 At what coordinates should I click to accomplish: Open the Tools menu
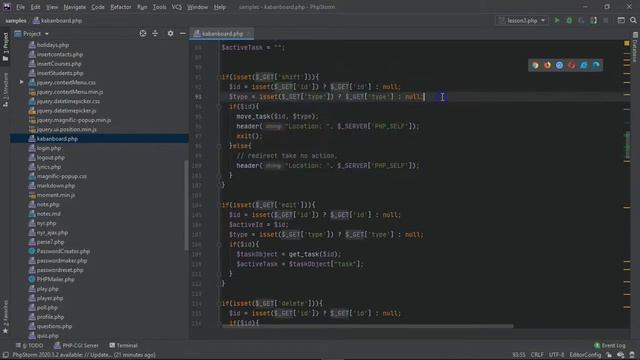[159, 7]
